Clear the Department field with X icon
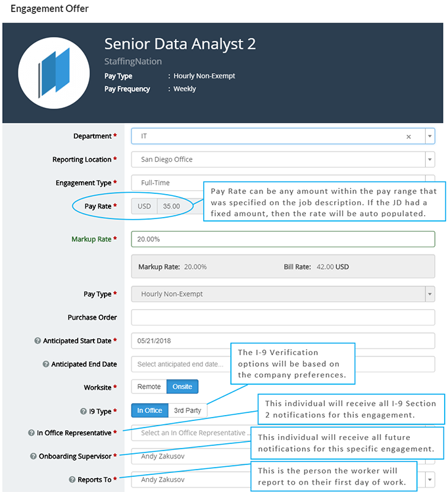Image resolution: width=448 pixels, height=492 pixels. coord(409,137)
